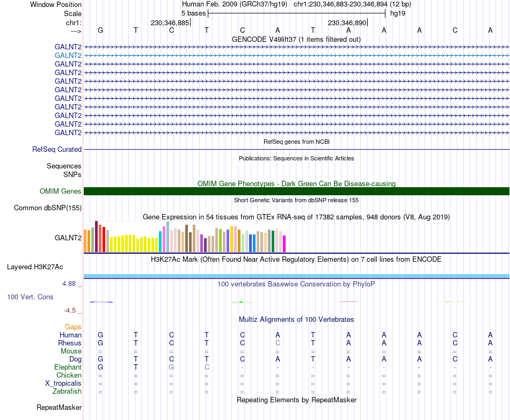This screenshot has height=420, width=510.
Task: Open the RefSeq Curated track label
Action: pos(57,150)
